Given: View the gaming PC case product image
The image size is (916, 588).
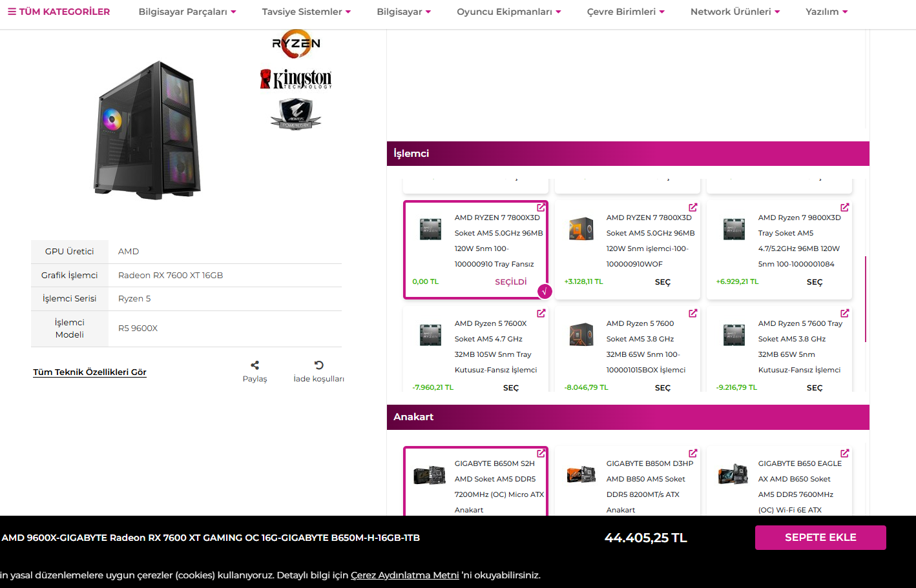Looking at the screenshot, I should 147,130.
